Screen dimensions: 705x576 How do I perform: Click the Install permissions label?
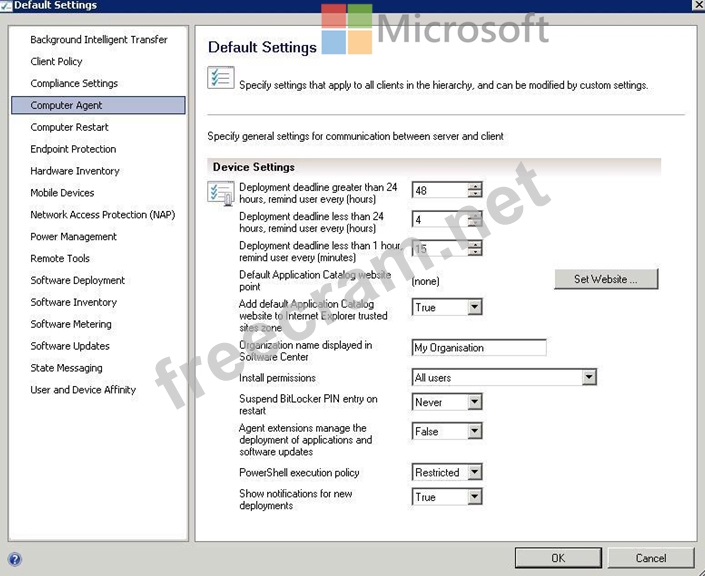pyautogui.click(x=277, y=378)
